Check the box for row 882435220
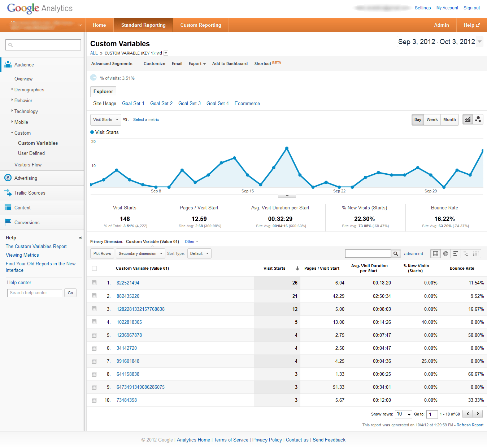 [94, 296]
